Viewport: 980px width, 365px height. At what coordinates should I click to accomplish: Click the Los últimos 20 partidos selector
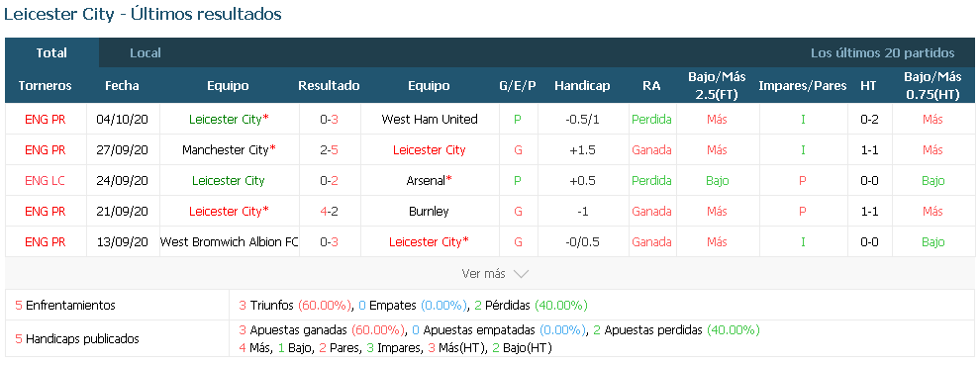pos(883,53)
